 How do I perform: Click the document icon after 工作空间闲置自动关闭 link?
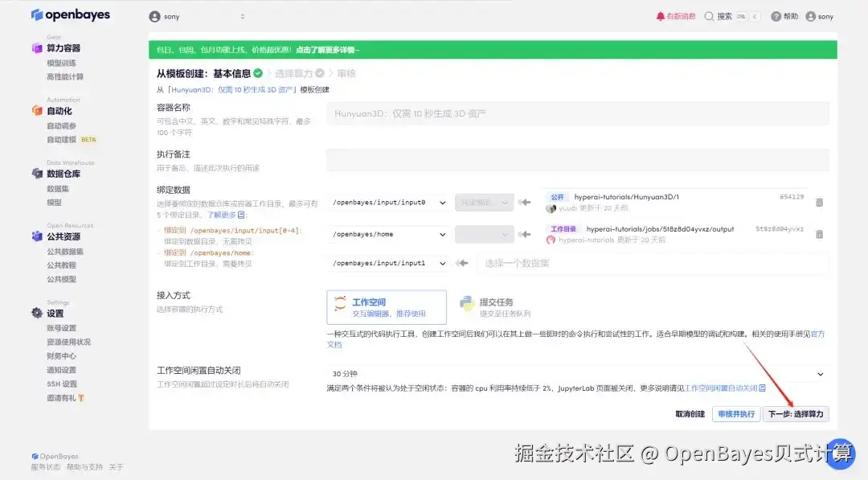(762, 388)
